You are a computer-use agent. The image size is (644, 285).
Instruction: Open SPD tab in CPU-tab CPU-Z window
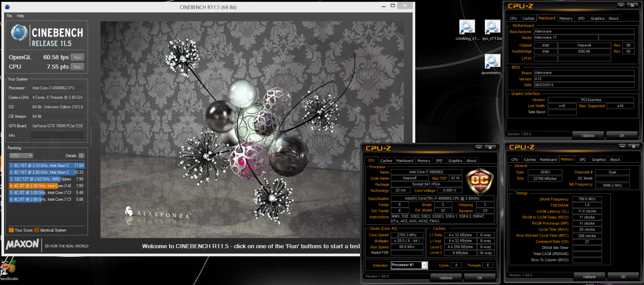coord(439,161)
